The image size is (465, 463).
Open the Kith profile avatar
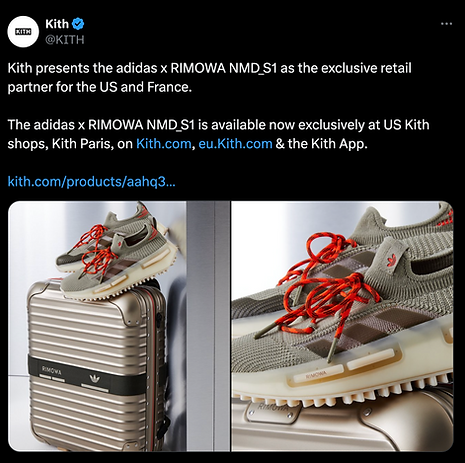tap(23, 31)
